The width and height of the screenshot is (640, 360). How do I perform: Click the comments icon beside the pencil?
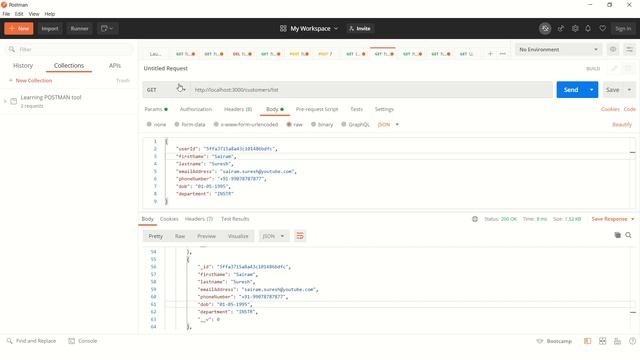(628, 69)
